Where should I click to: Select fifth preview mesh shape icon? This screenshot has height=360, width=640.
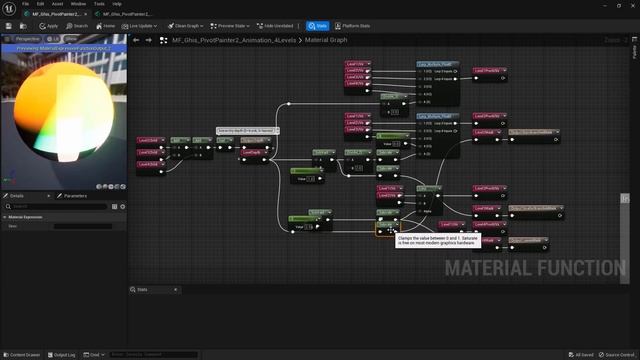pyautogui.click(x=123, y=187)
